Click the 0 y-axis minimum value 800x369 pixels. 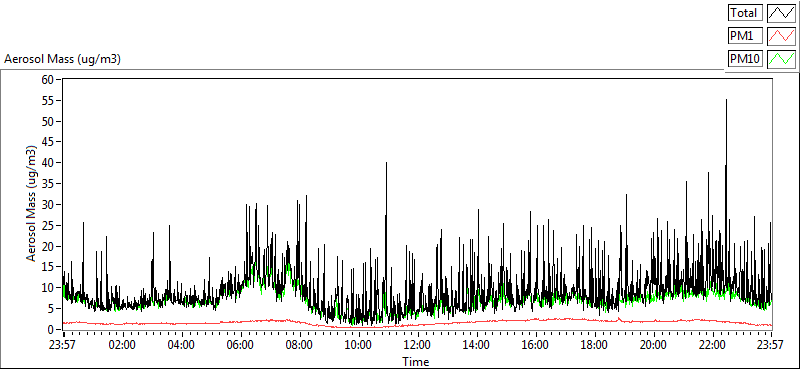(52, 330)
